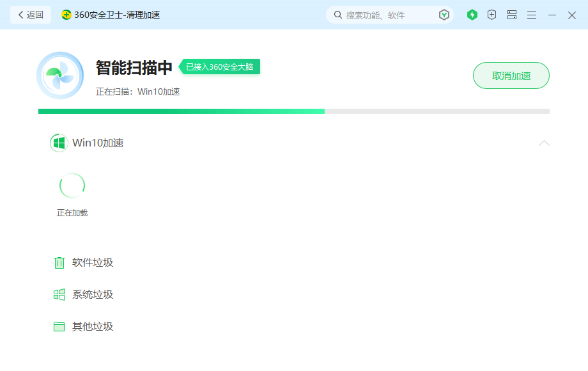Close the 360 cleanup window
The image size is (588, 371).
(x=572, y=15)
